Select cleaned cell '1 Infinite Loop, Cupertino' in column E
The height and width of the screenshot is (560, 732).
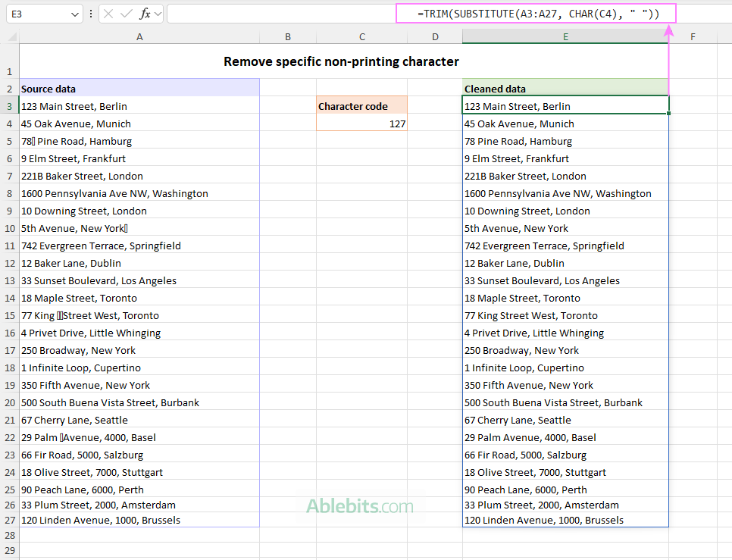tap(565, 366)
